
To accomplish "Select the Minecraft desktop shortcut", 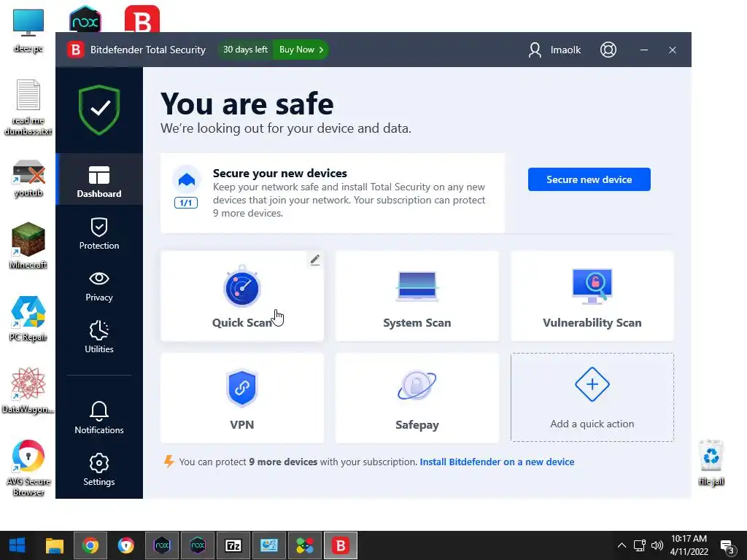I will (28, 245).
